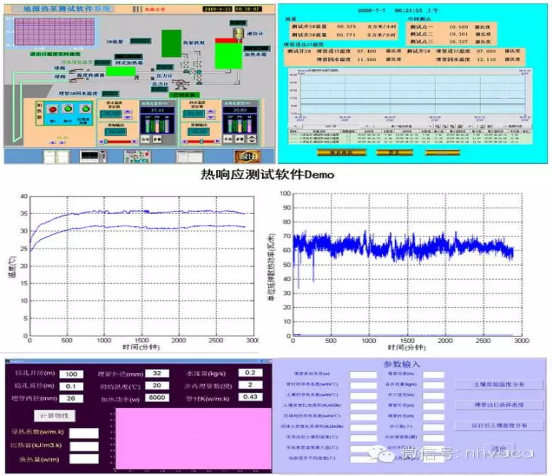
Task: Click the golden exit icon in bottom toolbar
Action: pos(248,157)
